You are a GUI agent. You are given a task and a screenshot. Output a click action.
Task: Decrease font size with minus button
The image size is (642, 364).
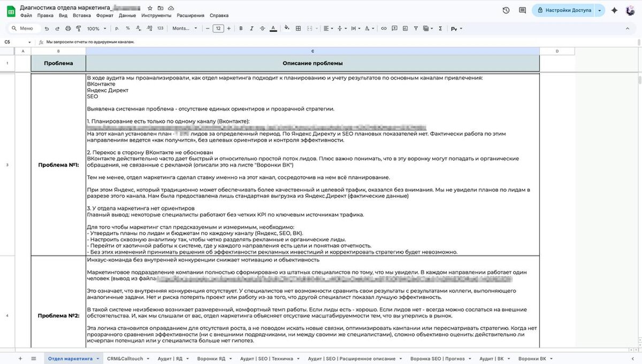click(x=207, y=28)
